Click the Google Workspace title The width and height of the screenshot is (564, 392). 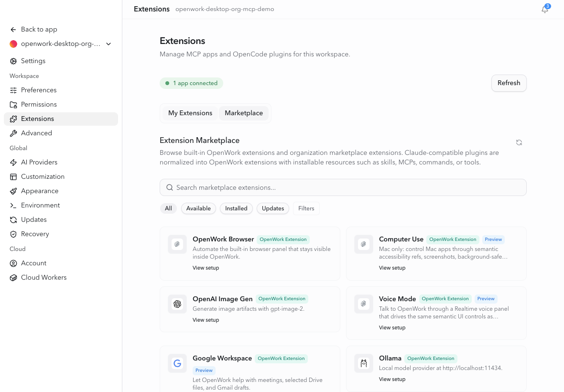point(222,358)
